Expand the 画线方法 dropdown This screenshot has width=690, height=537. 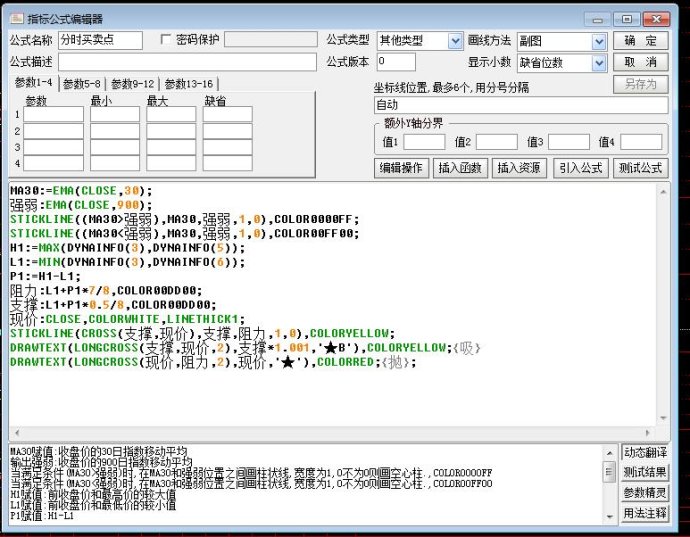point(598,41)
